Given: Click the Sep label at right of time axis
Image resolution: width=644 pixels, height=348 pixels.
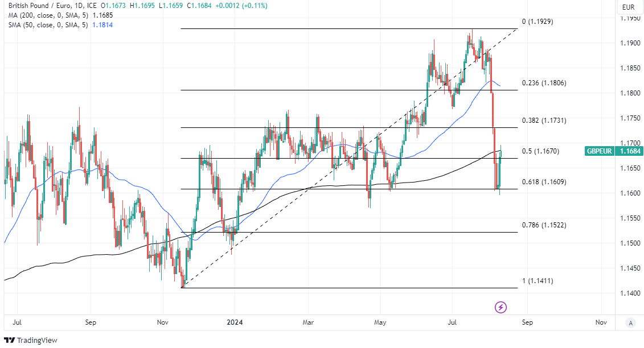Looking at the screenshot, I should coord(527,322).
